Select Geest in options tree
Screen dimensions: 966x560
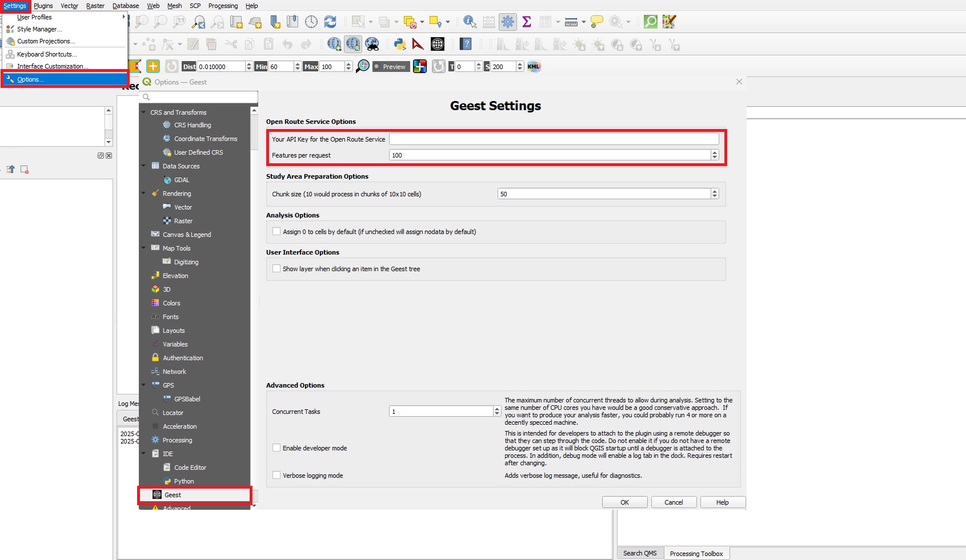(195, 495)
